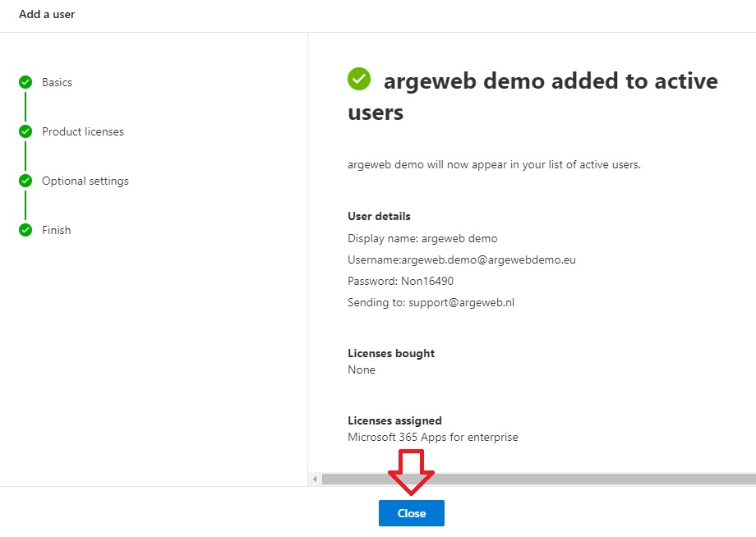Click the large green success checkmark
Image resolution: width=756 pixels, height=537 pixels.
[359, 79]
